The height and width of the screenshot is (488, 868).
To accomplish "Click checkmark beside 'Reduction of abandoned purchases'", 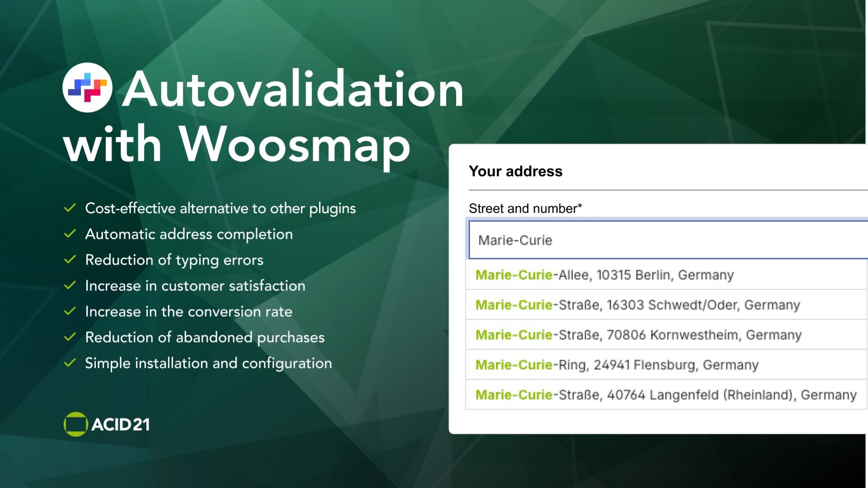I will tap(70, 337).
